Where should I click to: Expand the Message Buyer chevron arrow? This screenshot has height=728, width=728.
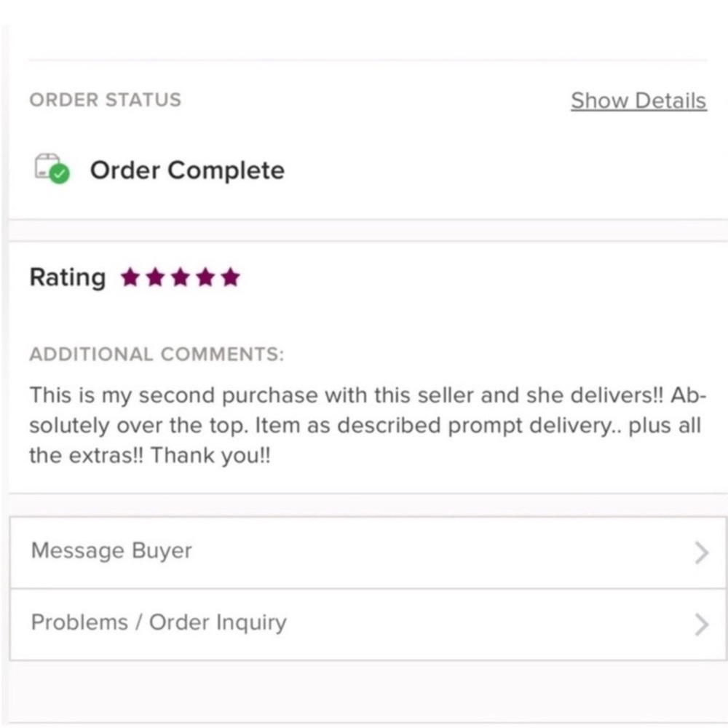701,553
